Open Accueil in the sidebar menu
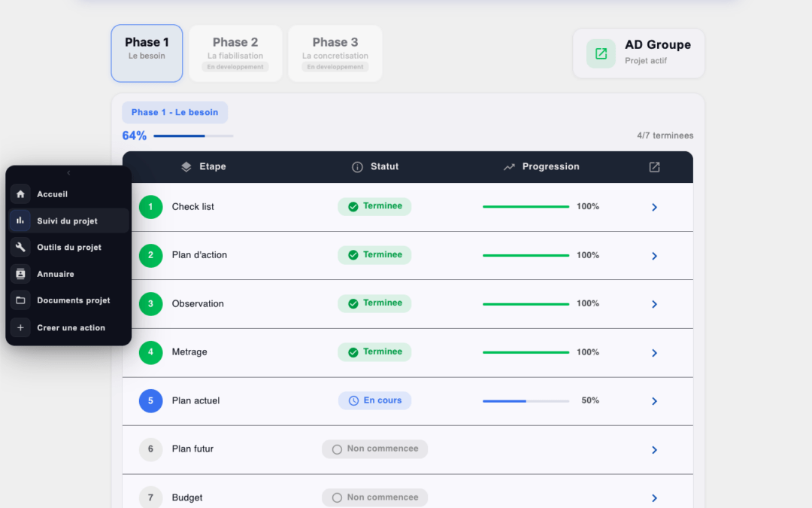Image resolution: width=812 pixels, height=508 pixels. 69,194
